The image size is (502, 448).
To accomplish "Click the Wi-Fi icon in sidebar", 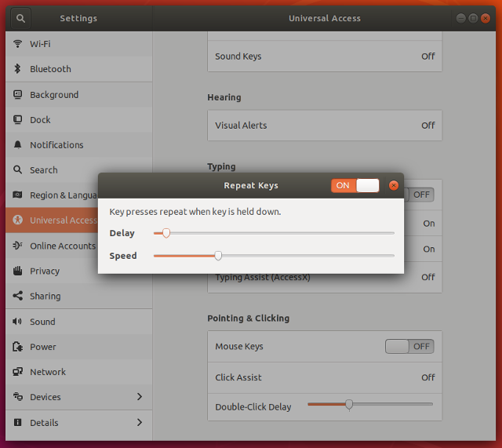I will pos(17,44).
